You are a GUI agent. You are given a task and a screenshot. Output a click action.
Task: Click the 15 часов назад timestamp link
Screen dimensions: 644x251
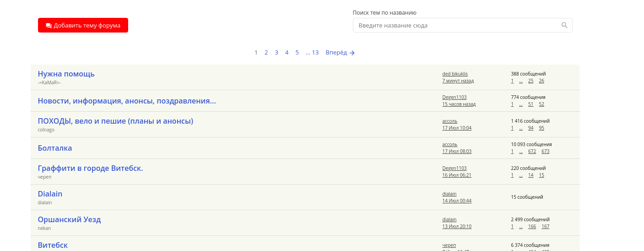click(x=459, y=104)
